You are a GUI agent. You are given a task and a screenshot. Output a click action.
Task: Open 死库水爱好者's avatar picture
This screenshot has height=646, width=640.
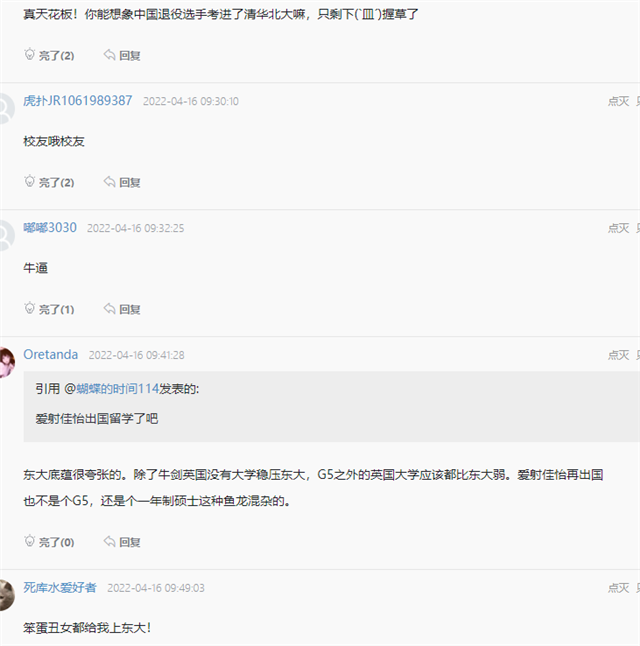6,593
